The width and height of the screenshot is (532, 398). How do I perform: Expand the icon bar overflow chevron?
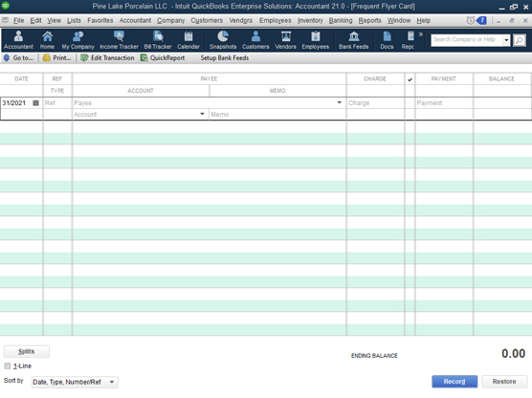coord(421,34)
